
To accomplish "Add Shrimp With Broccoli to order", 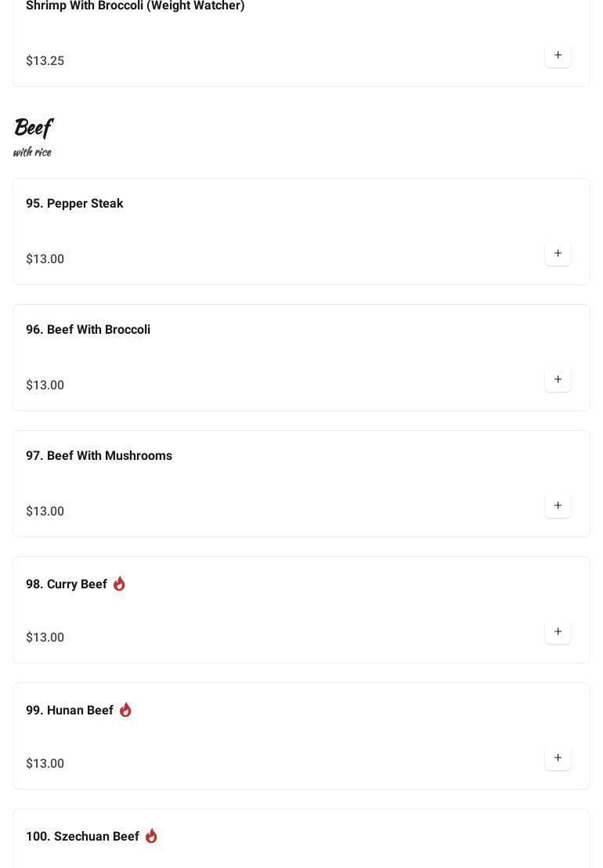I will [x=558, y=56].
